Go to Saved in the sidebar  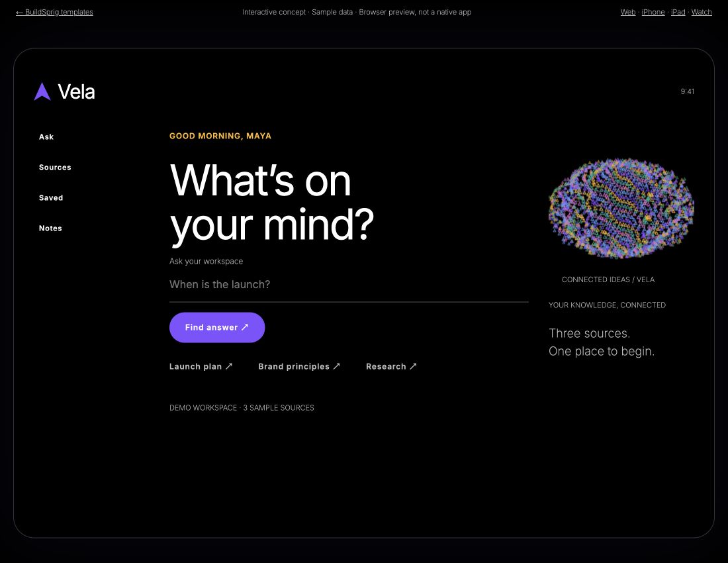[51, 197]
